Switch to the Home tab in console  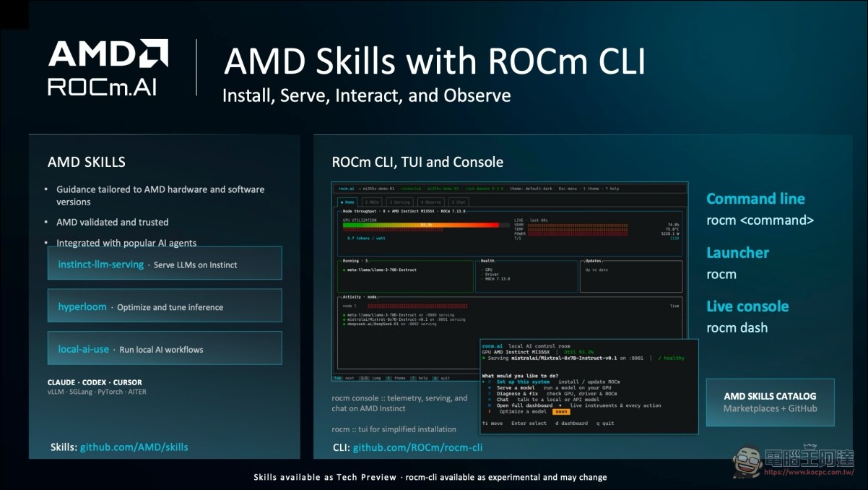click(347, 202)
